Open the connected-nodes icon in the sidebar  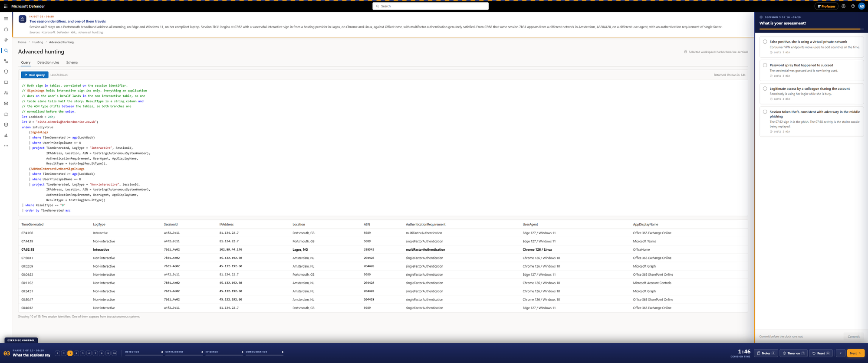[x=6, y=61]
